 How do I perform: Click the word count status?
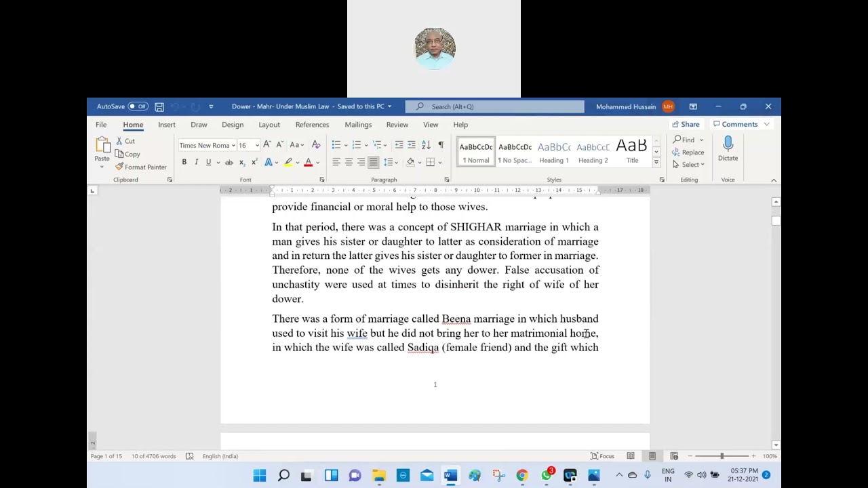pos(153,456)
